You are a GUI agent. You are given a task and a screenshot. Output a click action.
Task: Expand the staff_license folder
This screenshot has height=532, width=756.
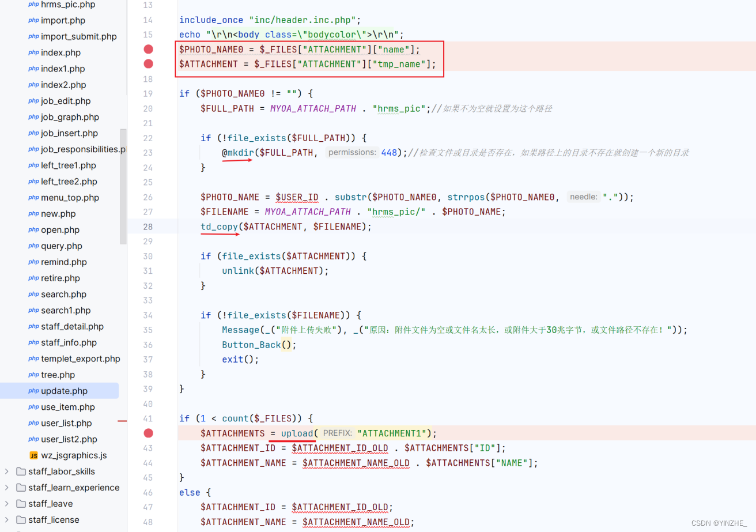coord(7,520)
